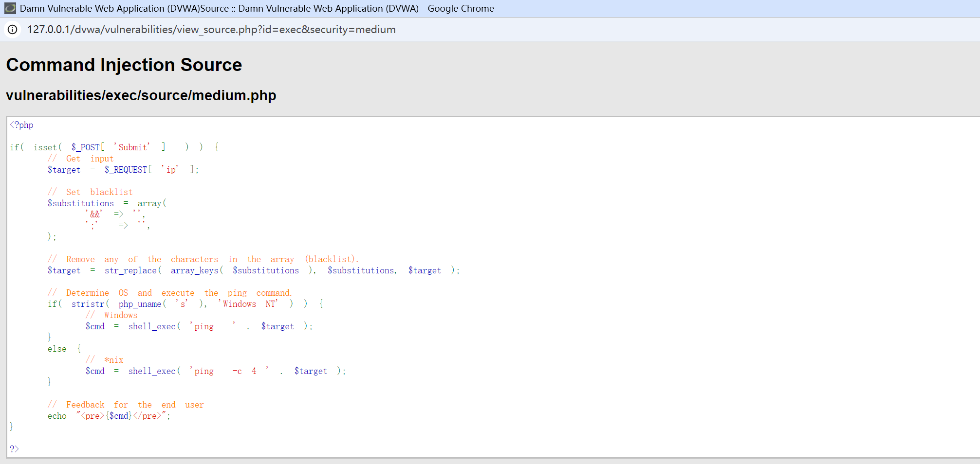Click the 'ping -c 4' string
This screenshot has height=464, width=980.
click(229, 371)
